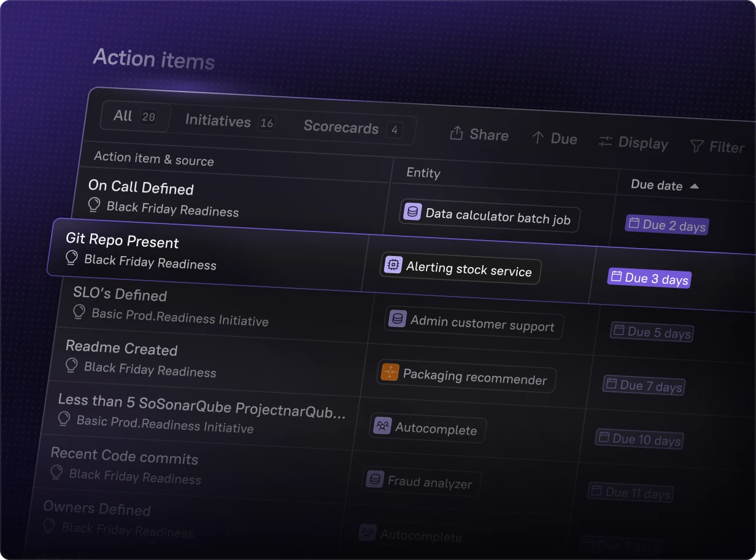This screenshot has width=756, height=560.
Task: Click the Display sliders icon
Action: pos(606,141)
